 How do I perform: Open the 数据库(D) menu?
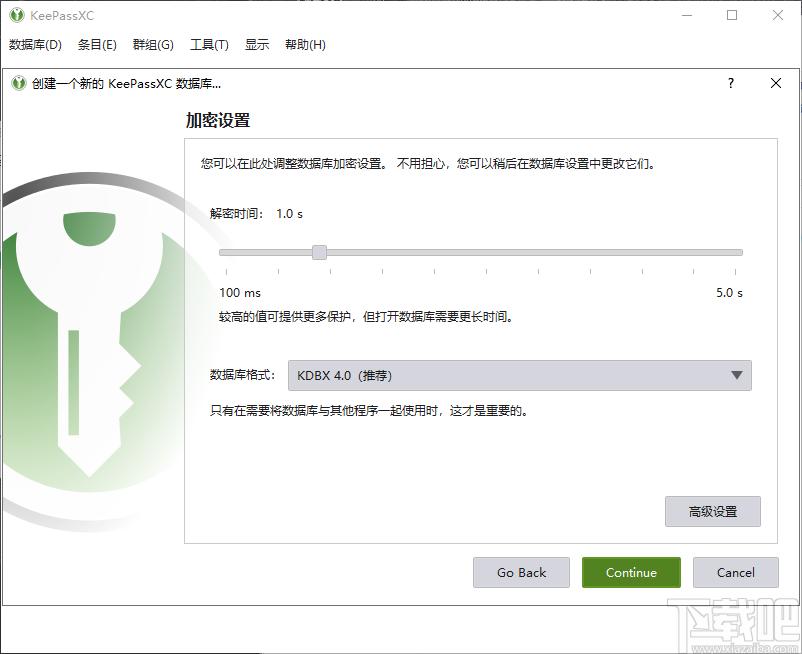pyautogui.click(x=35, y=45)
